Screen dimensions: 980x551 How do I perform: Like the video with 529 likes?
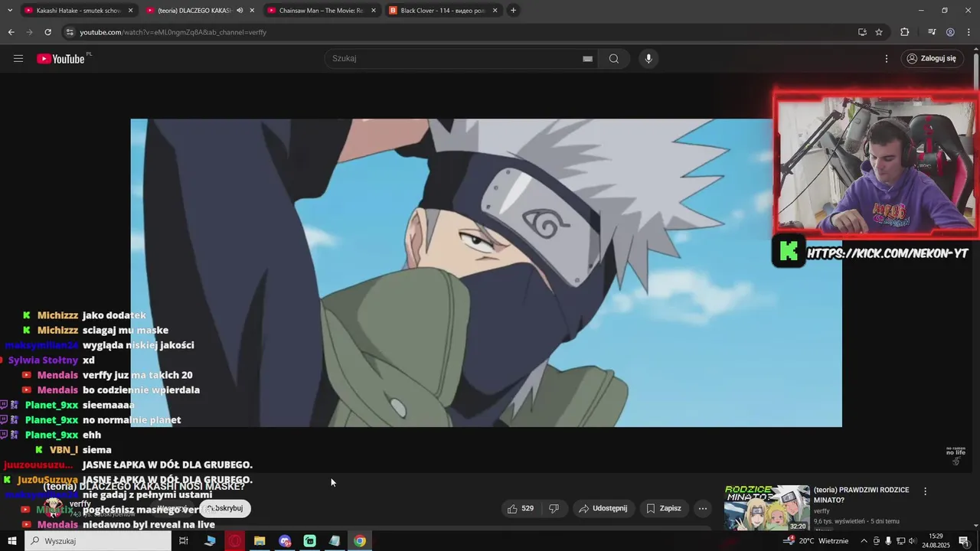[x=521, y=508]
